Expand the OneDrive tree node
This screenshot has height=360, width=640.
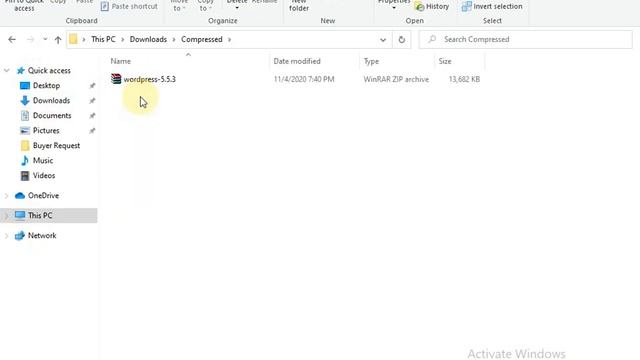pyautogui.click(x=7, y=196)
